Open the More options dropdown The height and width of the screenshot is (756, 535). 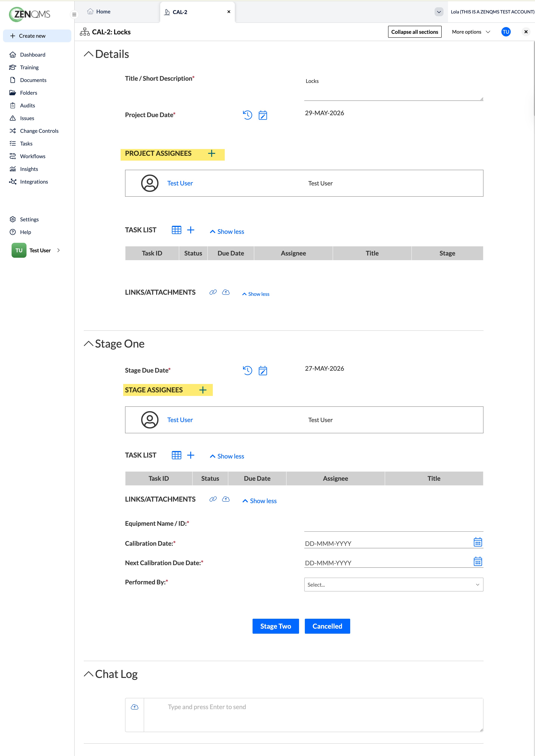click(471, 32)
